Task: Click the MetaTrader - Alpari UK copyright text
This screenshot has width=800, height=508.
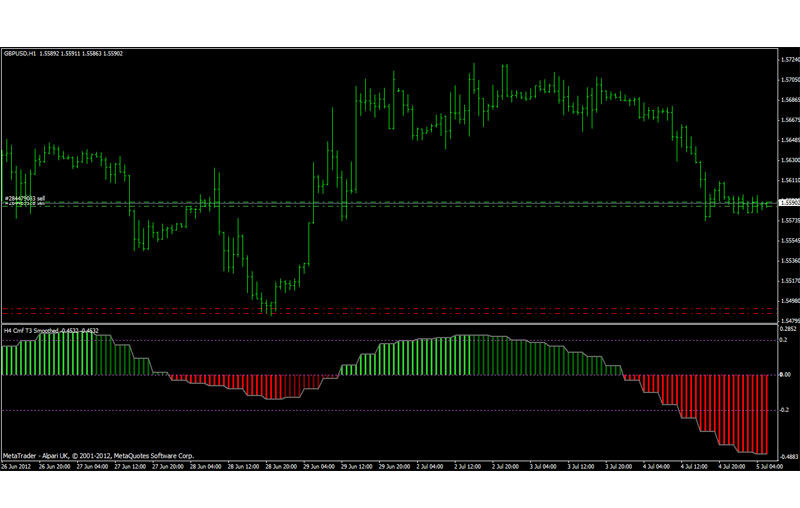Action: [98, 456]
